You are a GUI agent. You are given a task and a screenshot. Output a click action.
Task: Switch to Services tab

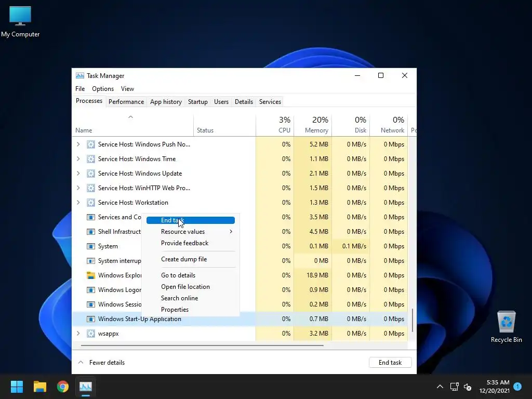(x=270, y=102)
